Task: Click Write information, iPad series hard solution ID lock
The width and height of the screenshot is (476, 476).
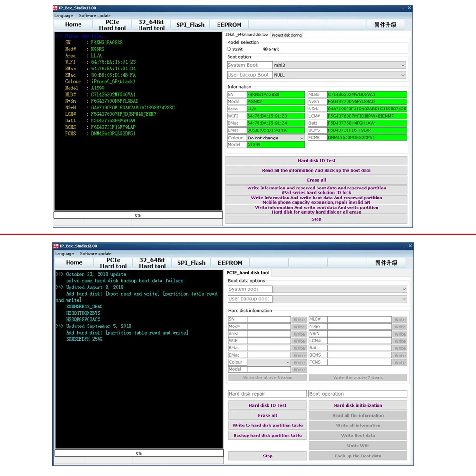Action: coord(317,190)
